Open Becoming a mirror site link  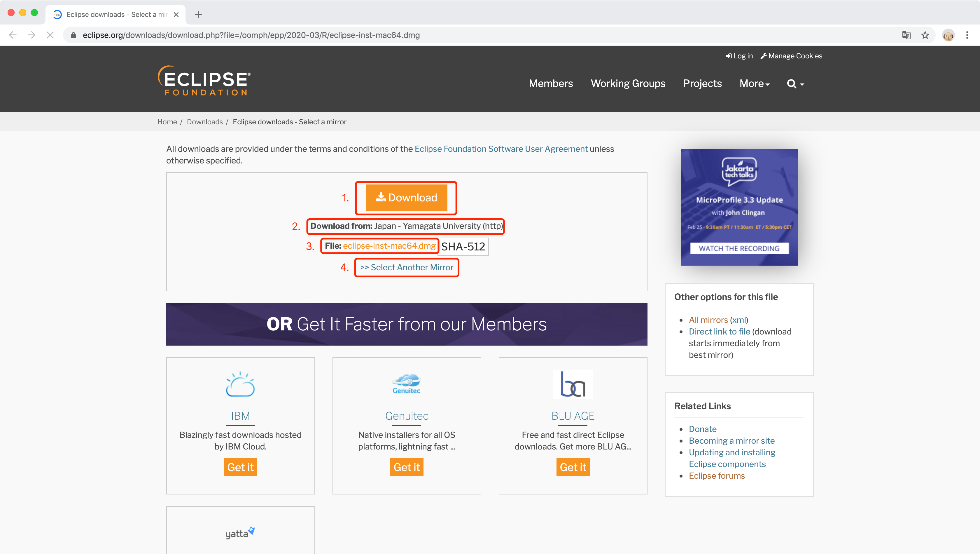(731, 441)
